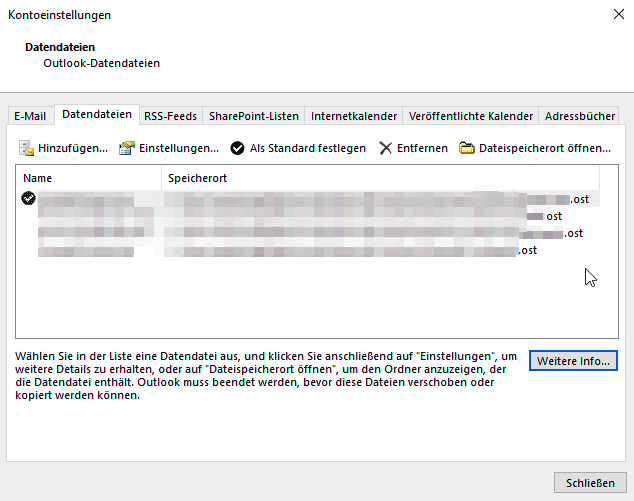The width and height of the screenshot is (634, 501).
Task: Close the Kontoeinstellungen dialog window
Action: click(x=613, y=15)
